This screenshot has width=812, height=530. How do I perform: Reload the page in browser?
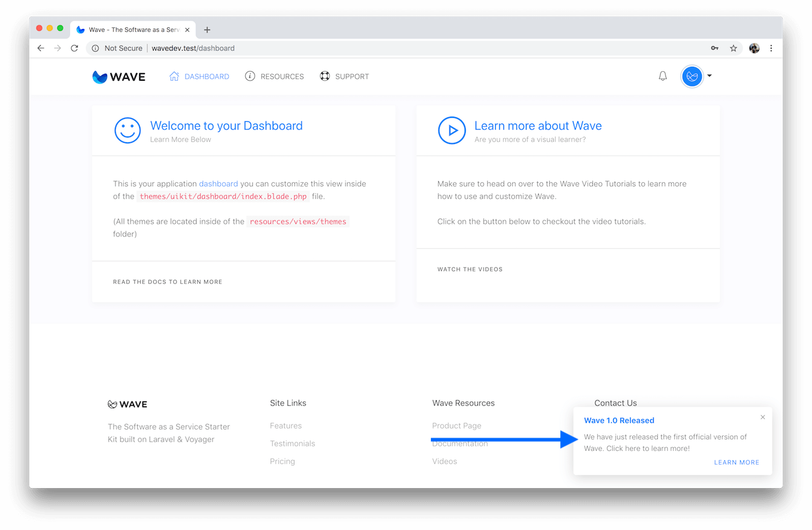click(74, 48)
